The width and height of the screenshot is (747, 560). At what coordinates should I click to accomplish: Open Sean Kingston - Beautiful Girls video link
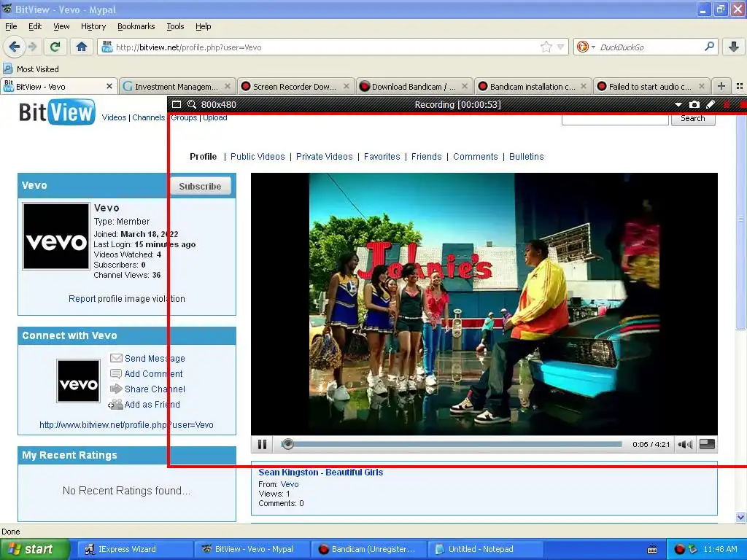coord(321,472)
